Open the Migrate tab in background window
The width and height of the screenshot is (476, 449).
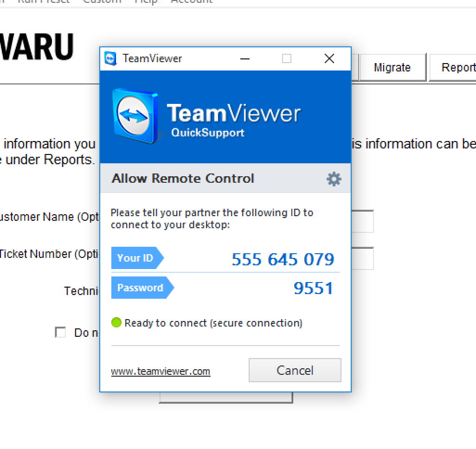click(x=392, y=67)
